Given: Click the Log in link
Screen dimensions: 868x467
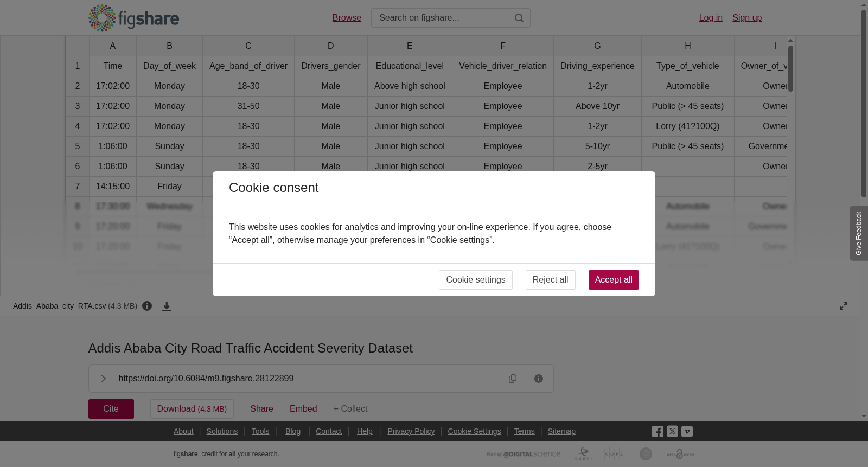Looking at the screenshot, I should [711, 18].
